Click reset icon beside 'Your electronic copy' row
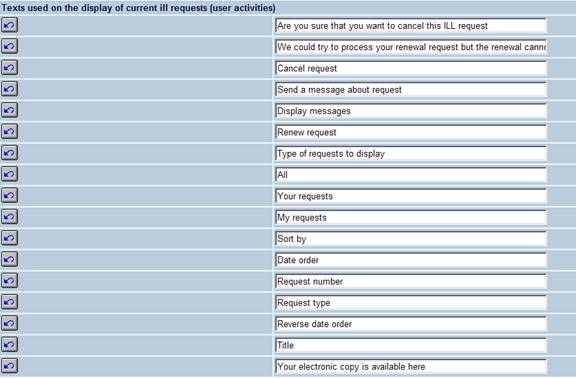This screenshot has width=576, height=378. [9, 366]
